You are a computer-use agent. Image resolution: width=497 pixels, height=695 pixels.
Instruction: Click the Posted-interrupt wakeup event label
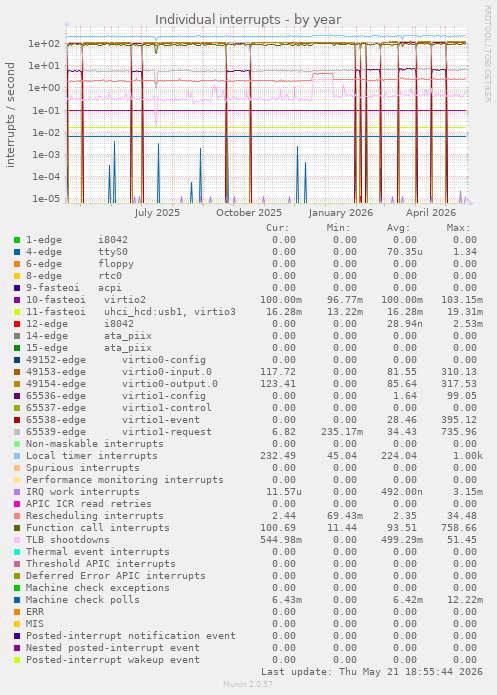[x=113, y=660]
